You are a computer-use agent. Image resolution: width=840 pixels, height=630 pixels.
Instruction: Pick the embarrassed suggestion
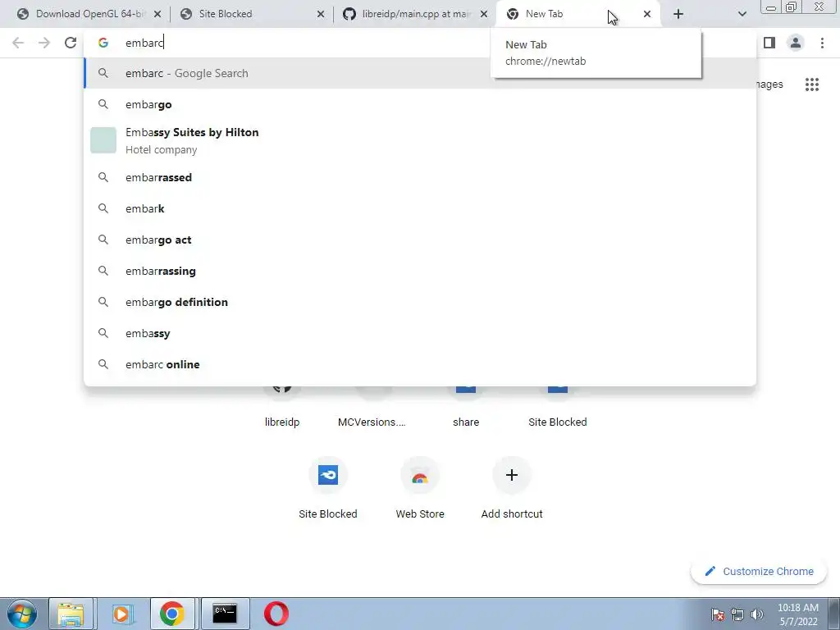pyautogui.click(x=420, y=177)
